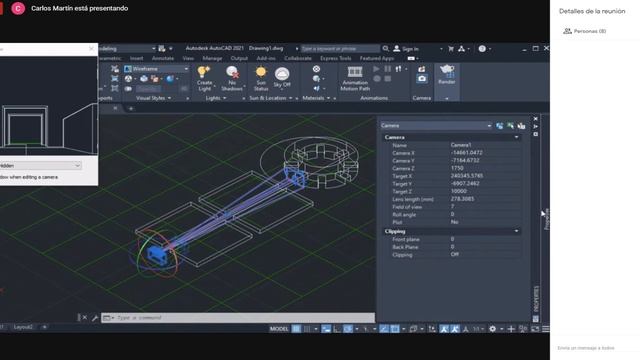Viewport: 640px width, 360px height.
Task: Toggle grid display in the status bar
Action: tap(296, 329)
